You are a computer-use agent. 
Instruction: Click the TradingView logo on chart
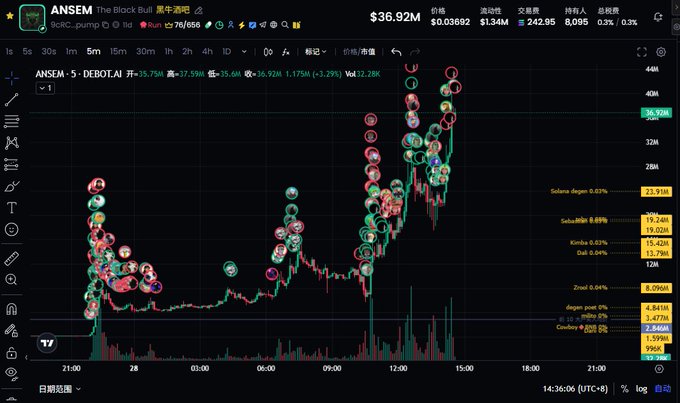(47, 343)
